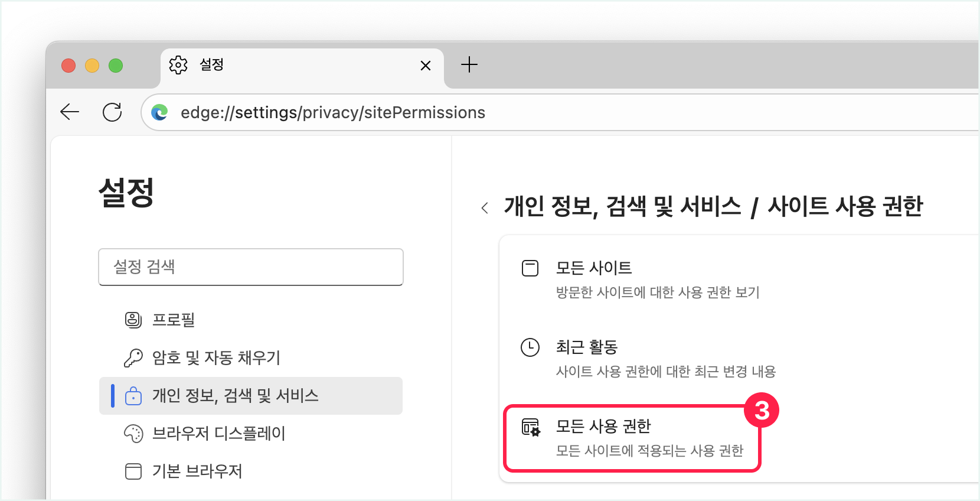Click the back arrow navigation button
980x501 pixels.
coord(70,112)
